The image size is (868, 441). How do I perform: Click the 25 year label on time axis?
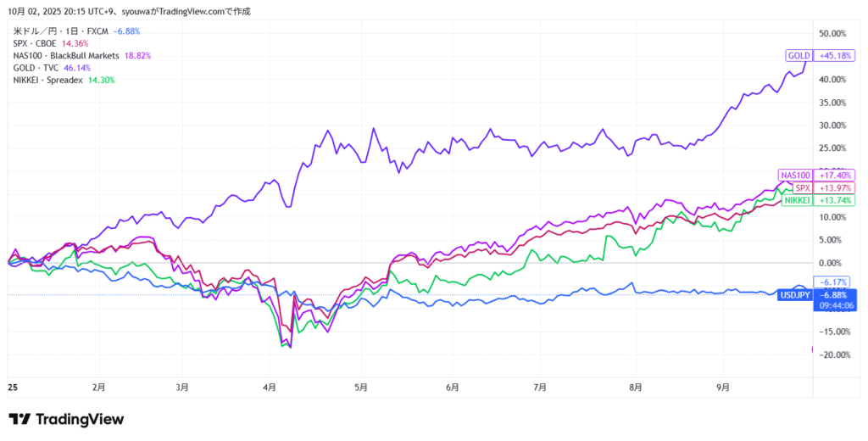tap(13, 387)
